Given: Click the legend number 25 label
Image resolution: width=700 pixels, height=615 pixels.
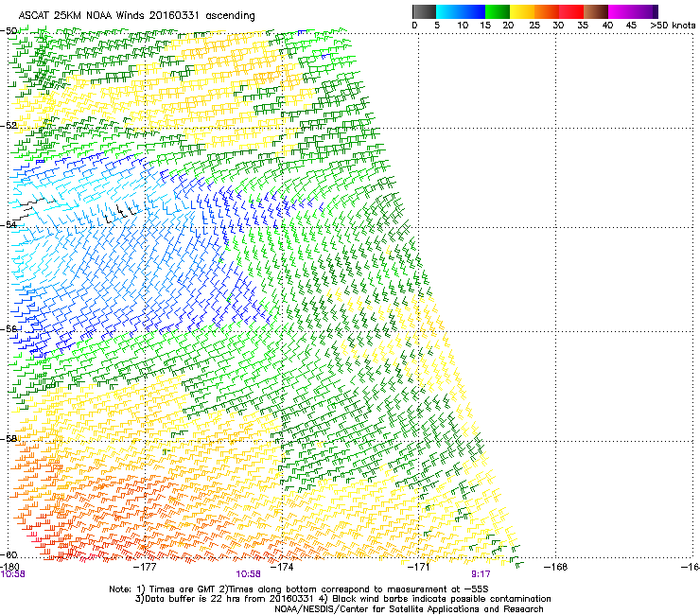Looking at the screenshot, I should pyautogui.click(x=534, y=26).
